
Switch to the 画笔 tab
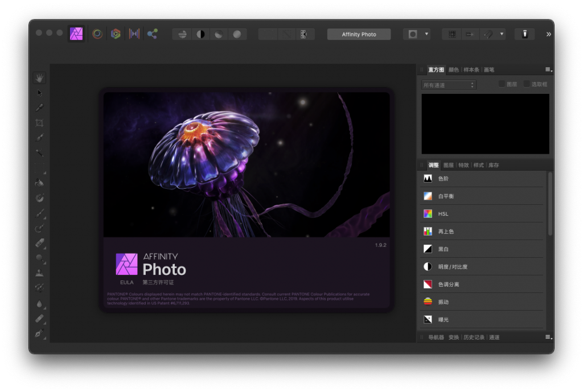488,69
